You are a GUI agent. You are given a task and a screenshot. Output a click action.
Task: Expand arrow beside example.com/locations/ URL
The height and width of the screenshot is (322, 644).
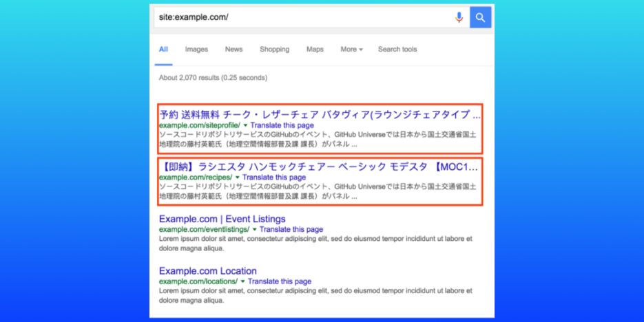pyautogui.click(x=242, y=282)
